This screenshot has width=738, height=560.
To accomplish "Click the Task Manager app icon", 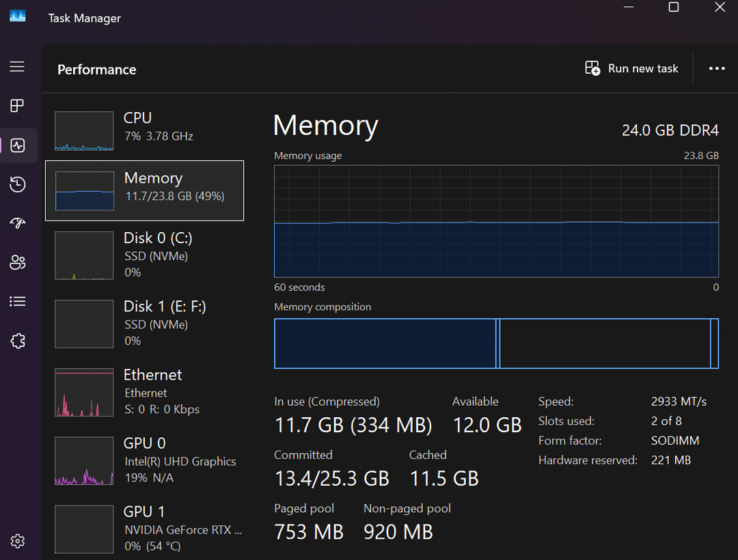I will (17, 16).
